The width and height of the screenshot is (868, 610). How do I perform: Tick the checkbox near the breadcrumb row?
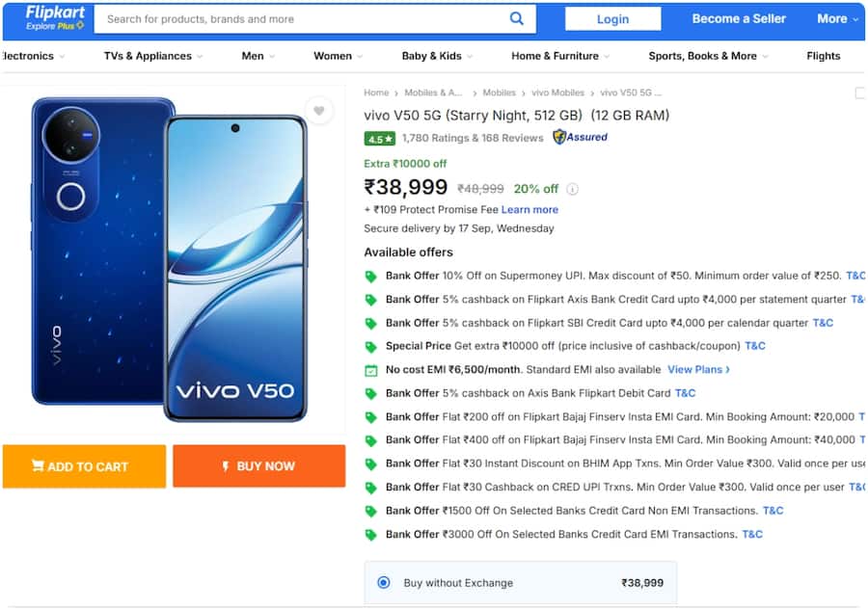(x=860, y=93)
